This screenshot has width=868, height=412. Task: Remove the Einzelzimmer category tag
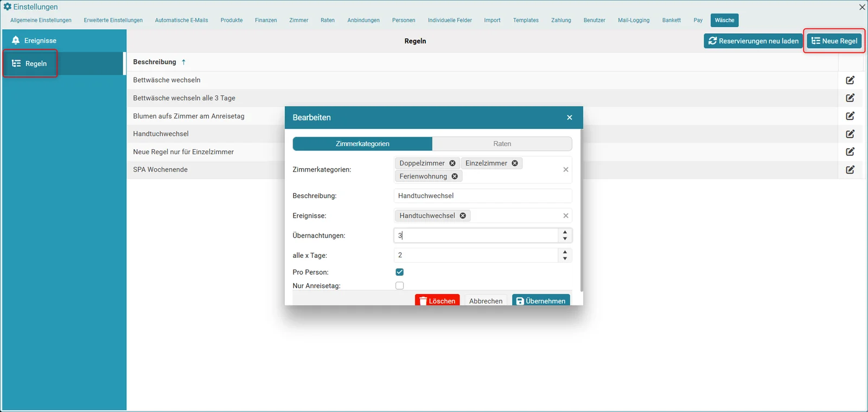point(515,163)
